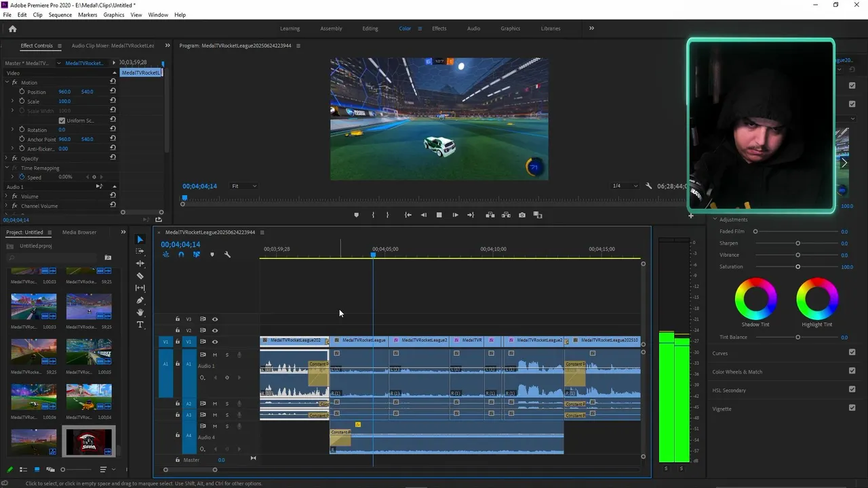Switch to Editing workspace tab
This screenshot has width=868, height=488.
click(370, 28)
